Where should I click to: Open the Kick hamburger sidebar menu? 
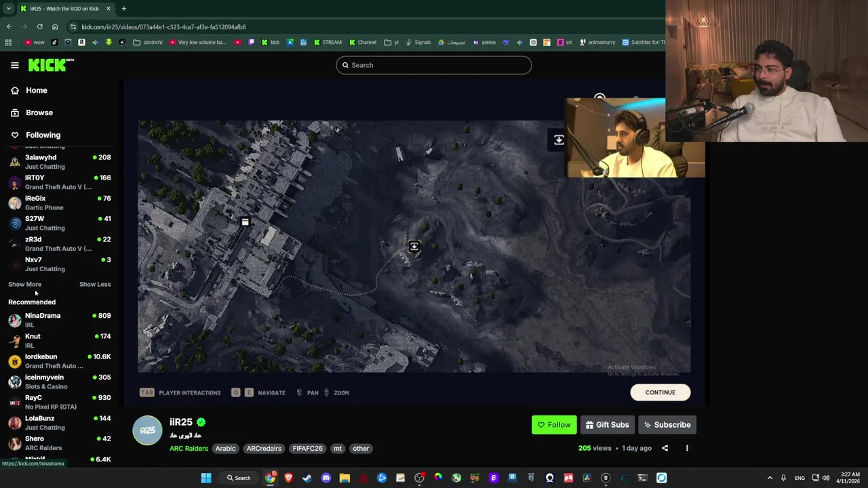click(x=15, y=65)
